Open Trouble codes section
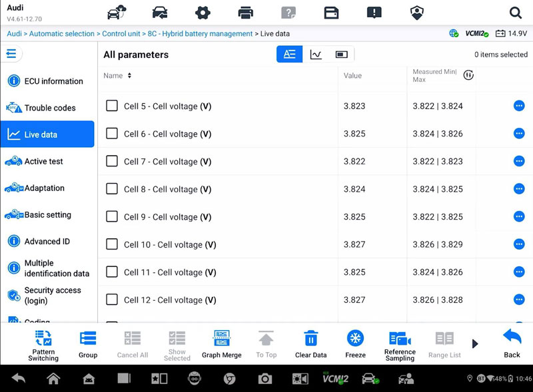533x392 pixels. point(49,108)
